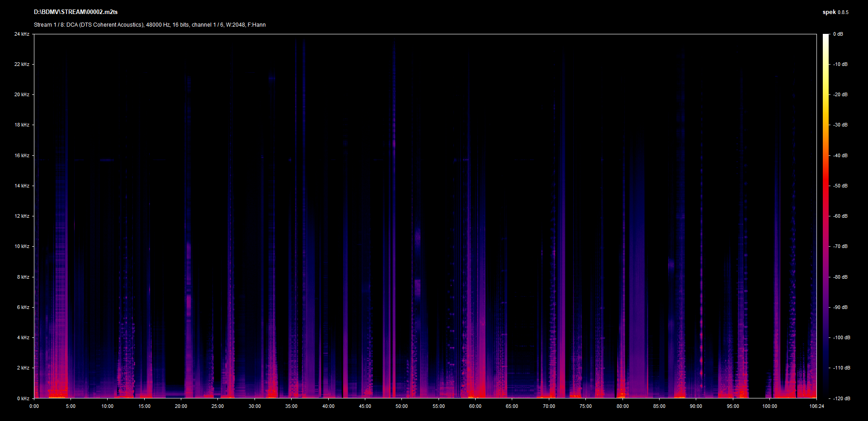Select the -90 dB scale label
Viewport: 868px width, 421px height.
(x=840, y=308)
